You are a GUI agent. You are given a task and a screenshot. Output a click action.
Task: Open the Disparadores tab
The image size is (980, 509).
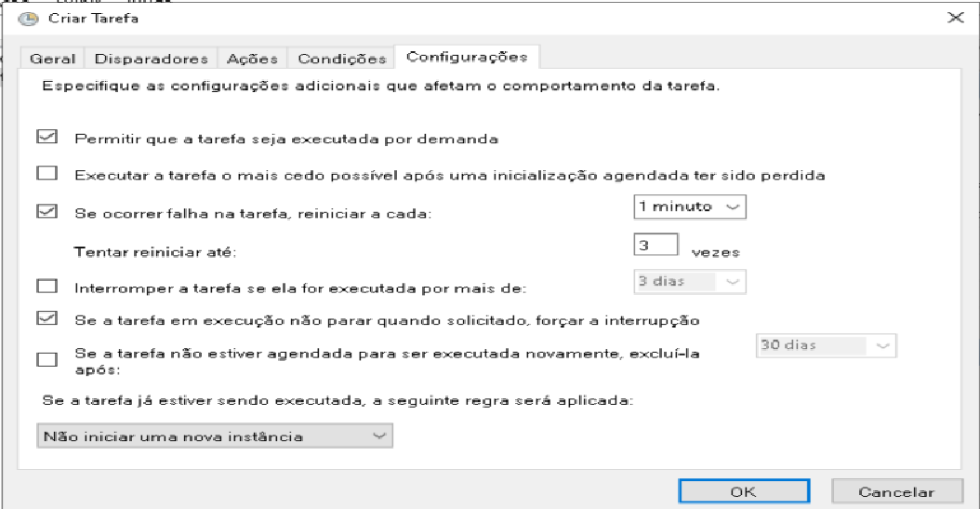pyautogui.click(x=152, y=59)
